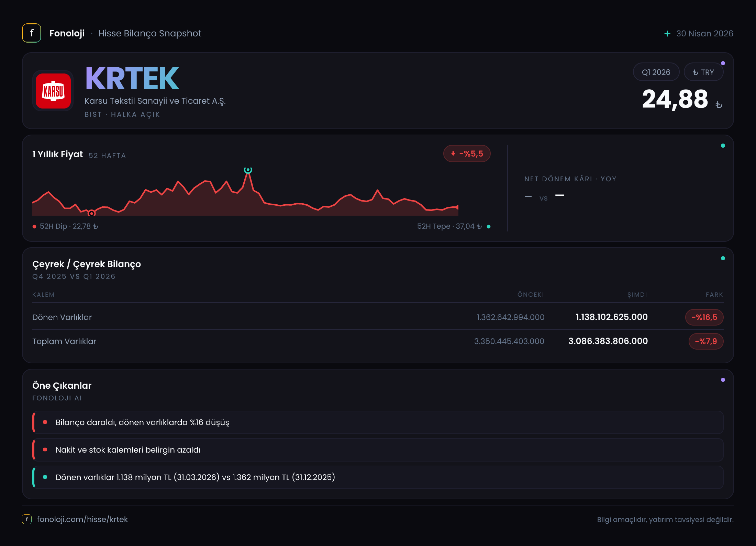
Task: Click the previous value 3.350.445.403.000
Action: pyautogui.click(x=509, y=341)
